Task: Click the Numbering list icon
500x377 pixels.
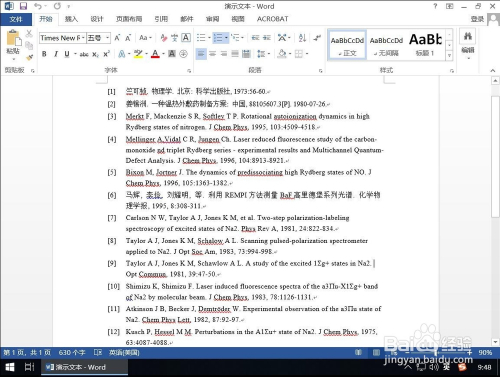Action: pos(218,38)
